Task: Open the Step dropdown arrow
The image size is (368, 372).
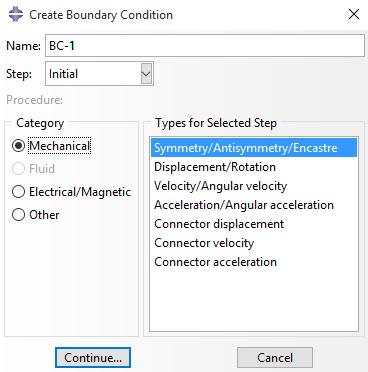Action: pos(146,74)
